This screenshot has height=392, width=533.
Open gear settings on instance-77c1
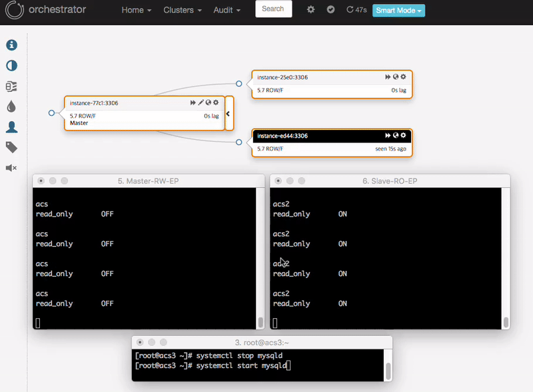click(216, 102)
